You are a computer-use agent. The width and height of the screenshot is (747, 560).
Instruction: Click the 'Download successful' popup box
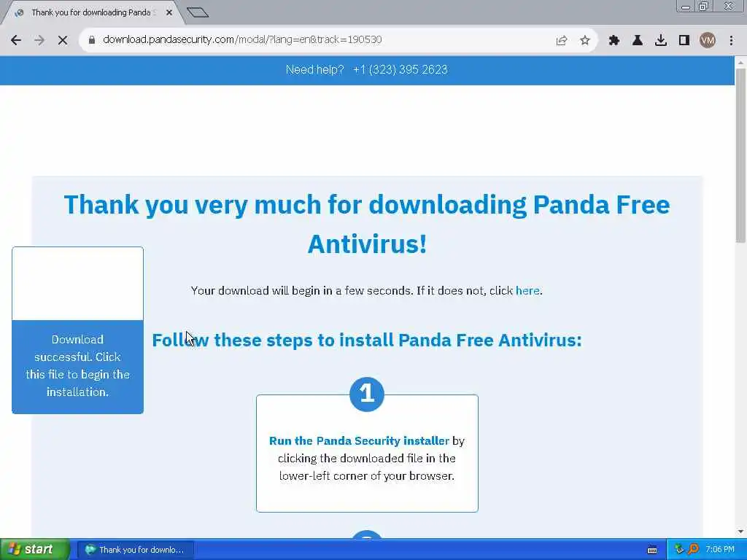pyautogui.click(x=77, y=330)
